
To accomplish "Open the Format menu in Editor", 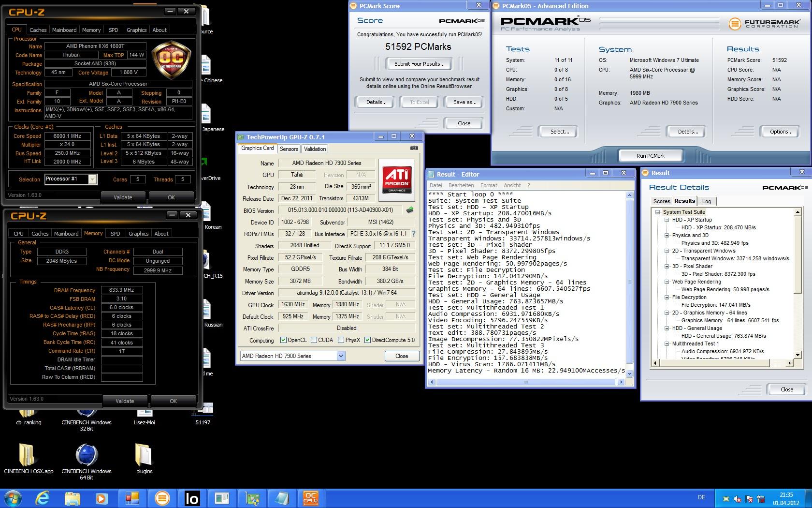I will (x=488, y=185).
